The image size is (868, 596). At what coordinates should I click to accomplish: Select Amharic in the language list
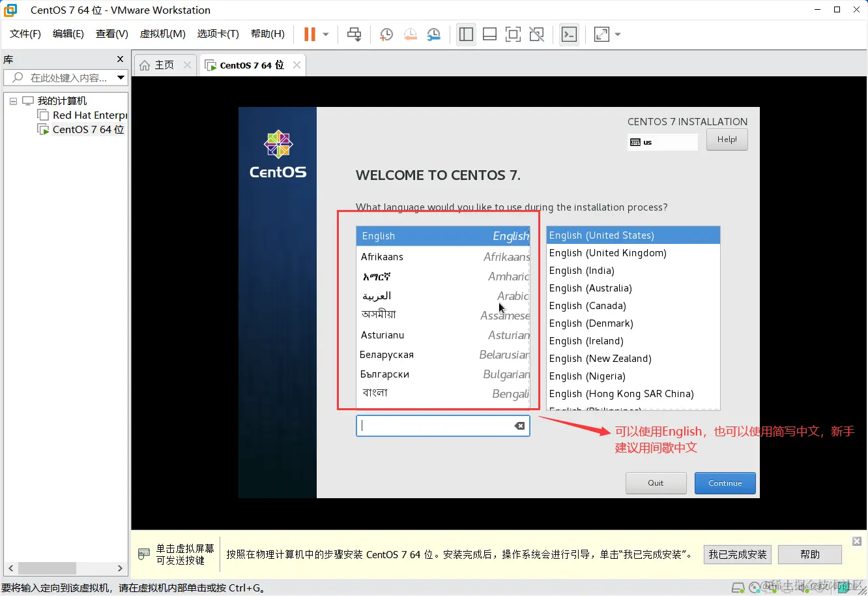click(x=443, y=276)
